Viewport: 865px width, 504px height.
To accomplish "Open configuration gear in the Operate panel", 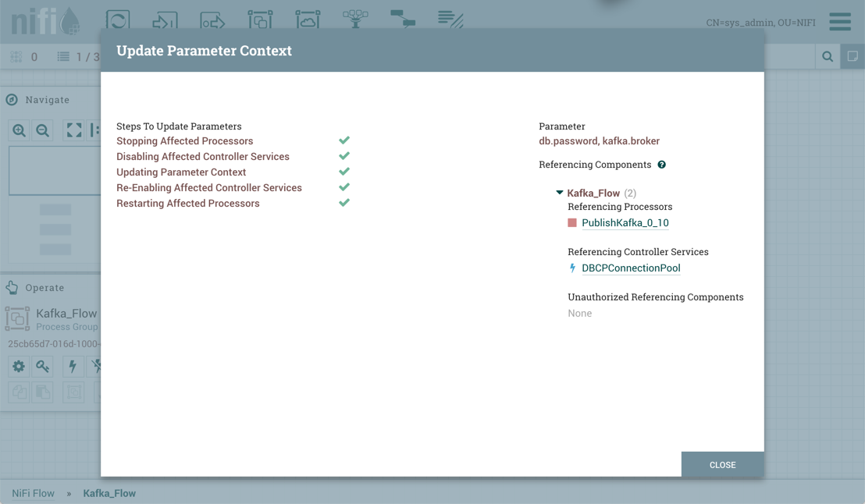I will [x=18, y=366].
